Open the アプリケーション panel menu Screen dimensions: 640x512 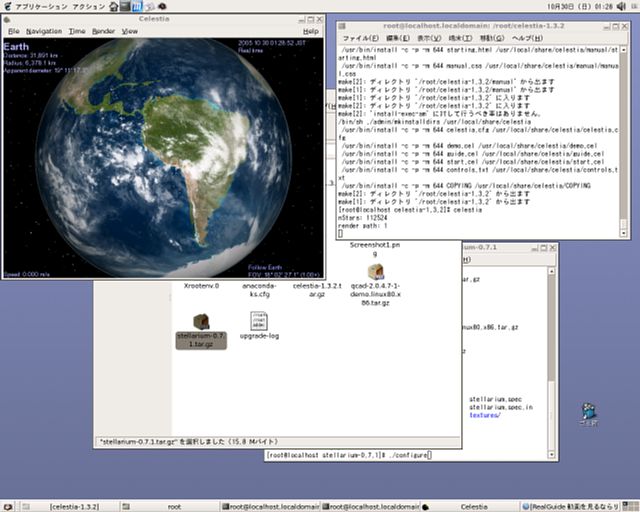(41, 7)
